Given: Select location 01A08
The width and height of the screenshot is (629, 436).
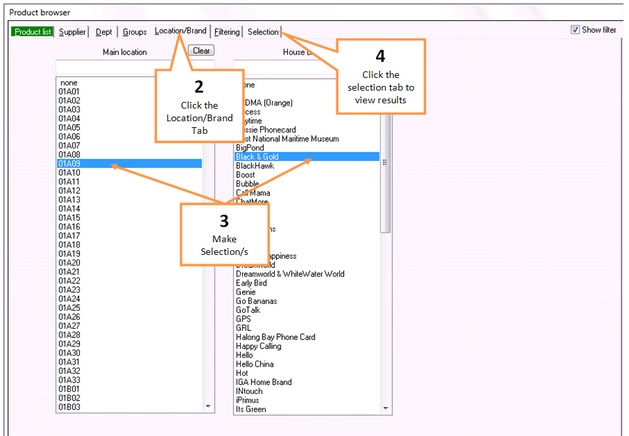Looking at the screenshot, I should click(x=129, y=154).
